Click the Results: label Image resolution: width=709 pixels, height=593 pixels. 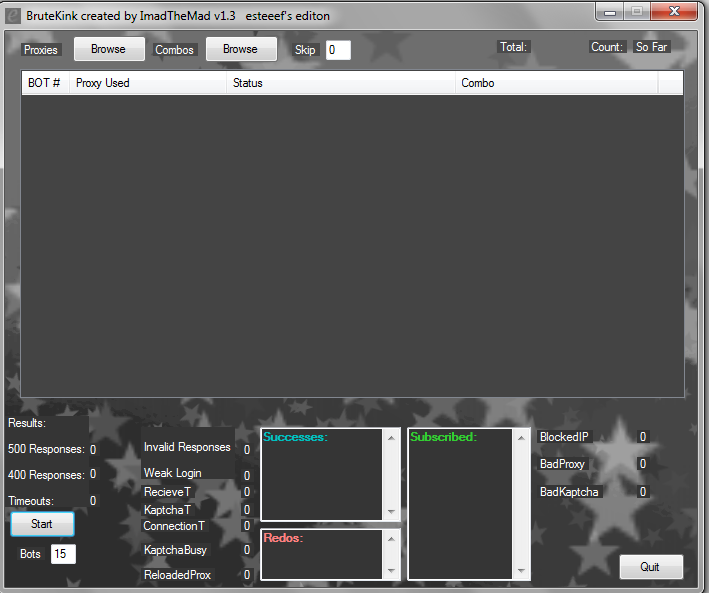(x=27, y=423)
